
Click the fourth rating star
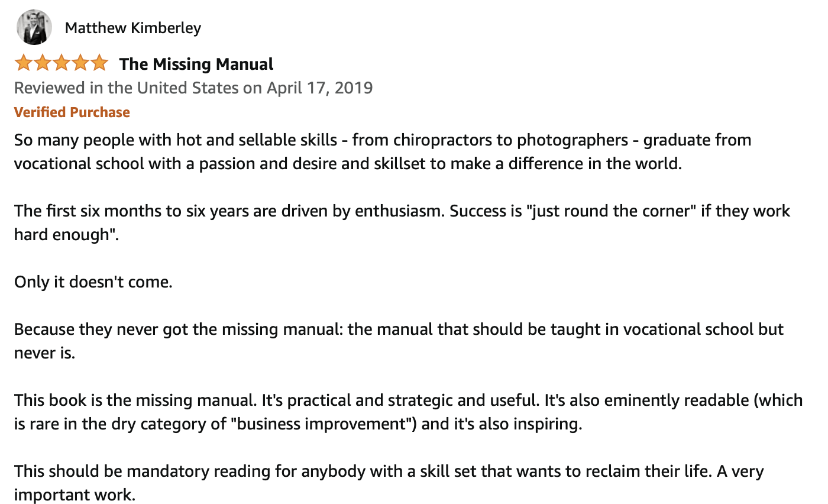(80, 63)
